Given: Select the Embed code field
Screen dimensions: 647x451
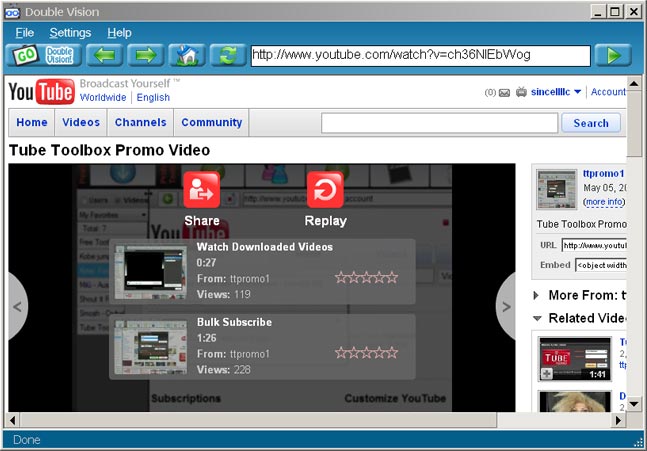Looking at the screenshot, I should pos(601,265).
